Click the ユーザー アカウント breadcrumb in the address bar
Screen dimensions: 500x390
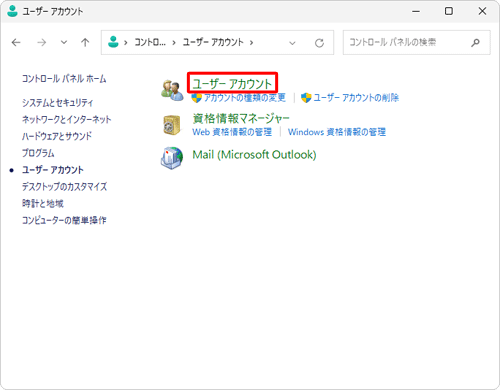pyautogui.click(x=213, y=42)
